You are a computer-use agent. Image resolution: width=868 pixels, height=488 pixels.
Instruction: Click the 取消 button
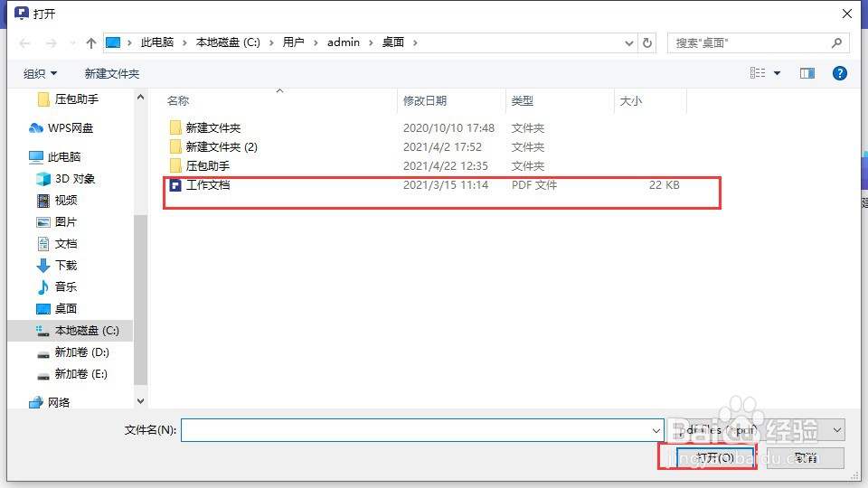tap(806, 457)
